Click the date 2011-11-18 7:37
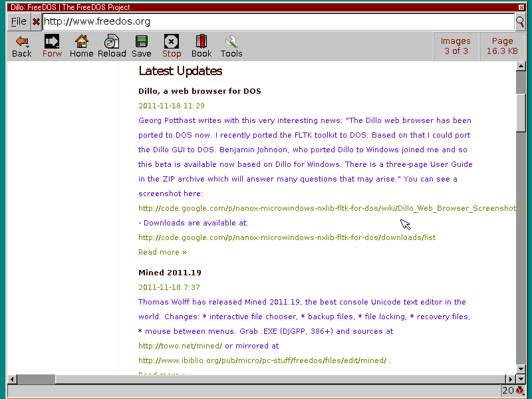This screenshot has height=399, width=532. (x=169, y=287)
